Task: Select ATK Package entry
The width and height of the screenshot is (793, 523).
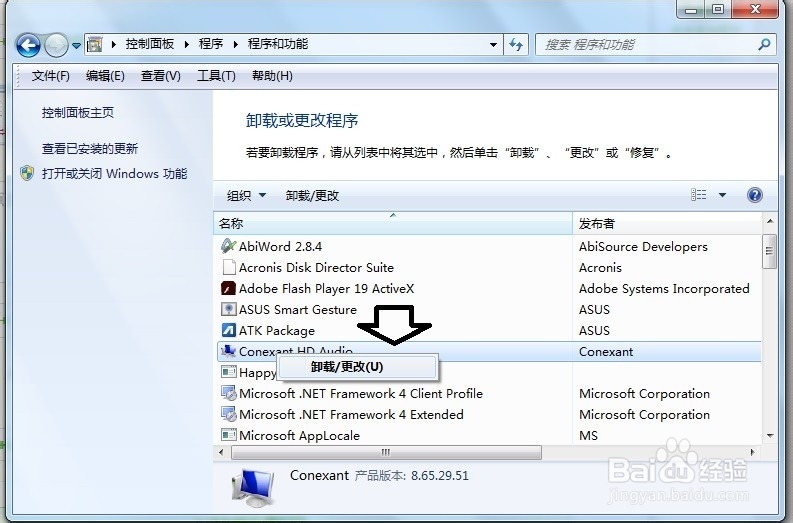Action: (x=277, y=330)
